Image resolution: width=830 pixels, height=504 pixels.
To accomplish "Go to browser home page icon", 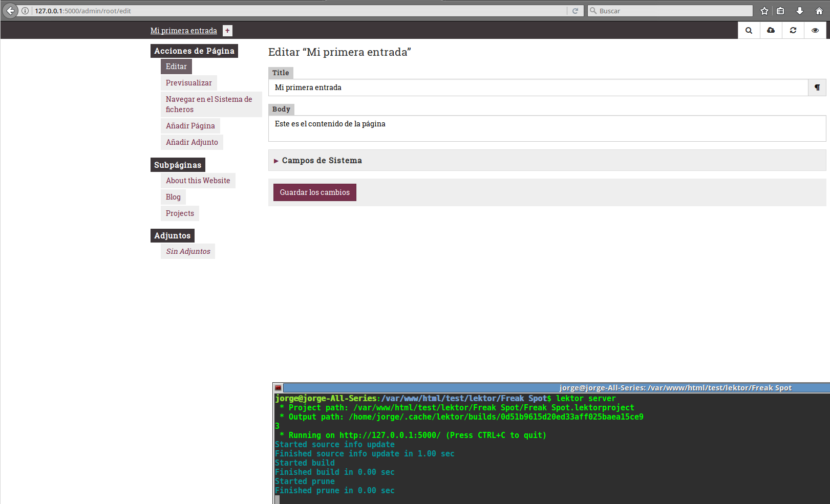I will point(819,11).
